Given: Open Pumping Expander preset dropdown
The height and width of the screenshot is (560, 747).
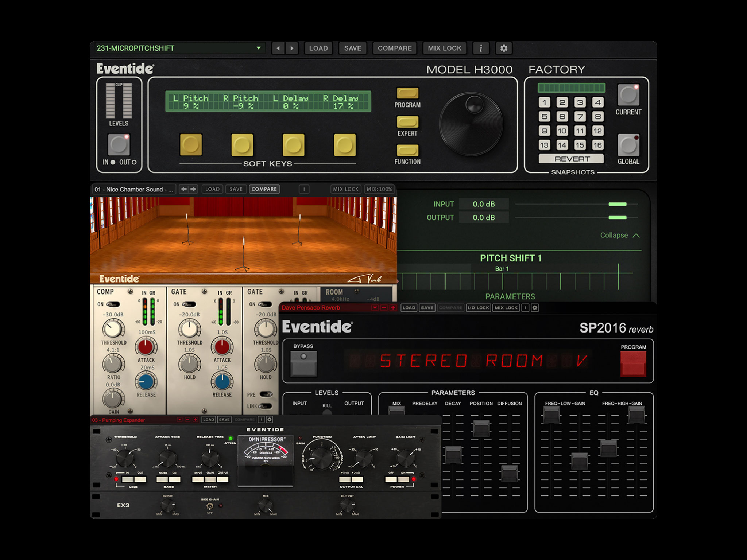Looking at the screenshot, I should coord(179,420).
